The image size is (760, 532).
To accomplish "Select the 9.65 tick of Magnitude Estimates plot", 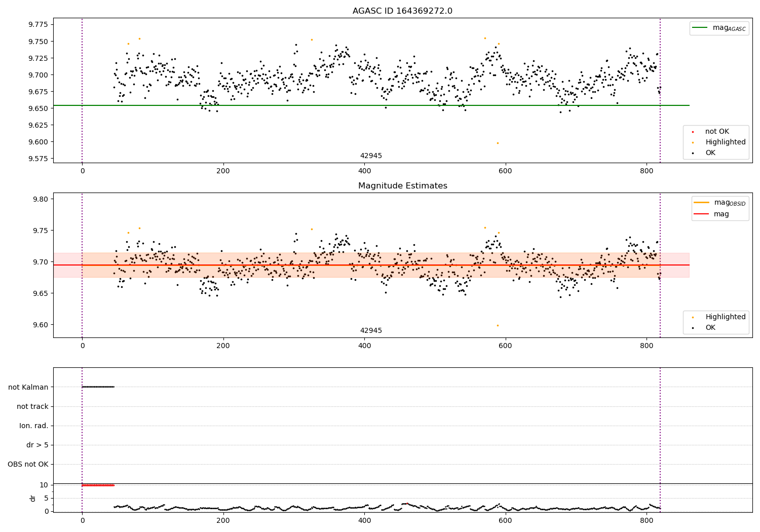I will (40, 293).
